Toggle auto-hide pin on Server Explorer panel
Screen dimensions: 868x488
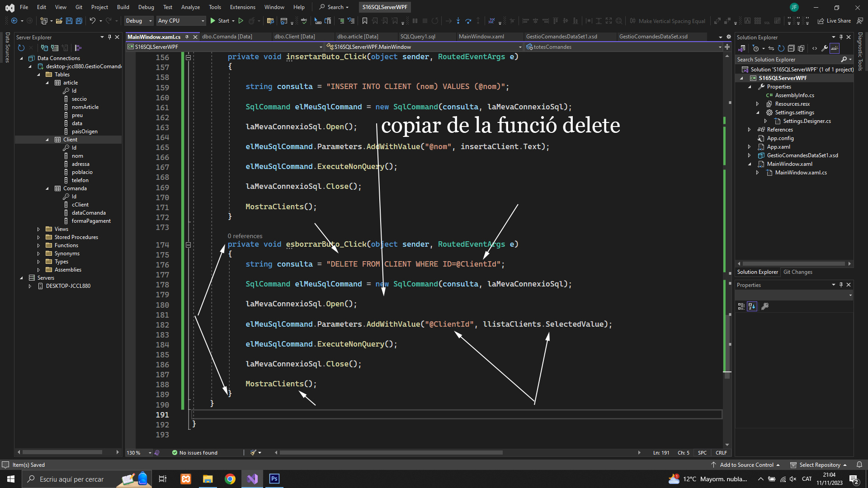coord(109,37)
